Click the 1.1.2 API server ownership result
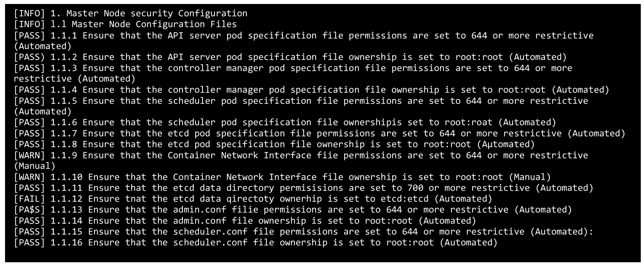 pyautogui.click(x=290, y=57)
